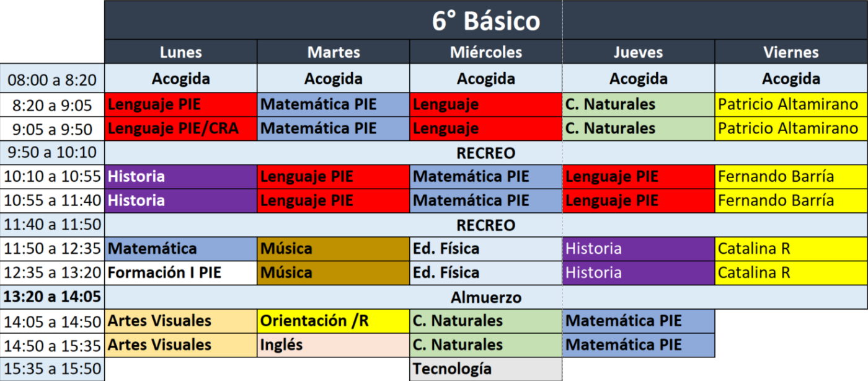This screenshot has width=868, height=381.
Task: Select the 11:40 a 11:50 time cell
Action: 52,225
